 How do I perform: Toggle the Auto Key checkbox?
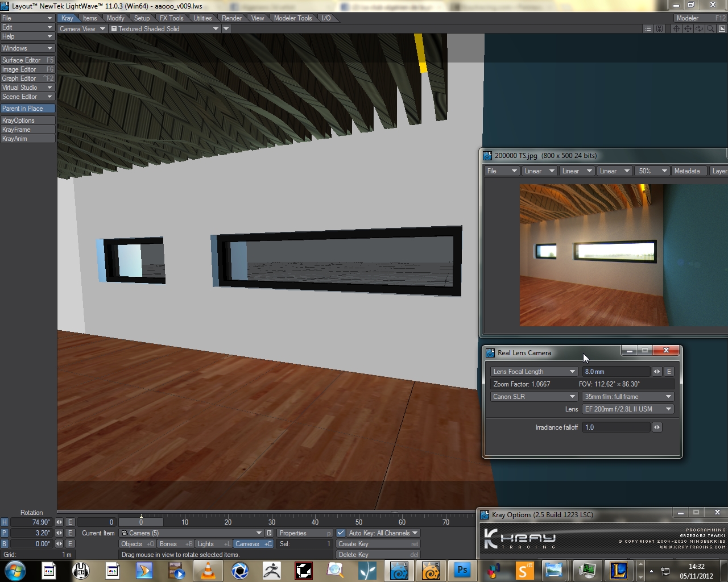[x=341, y=533]
